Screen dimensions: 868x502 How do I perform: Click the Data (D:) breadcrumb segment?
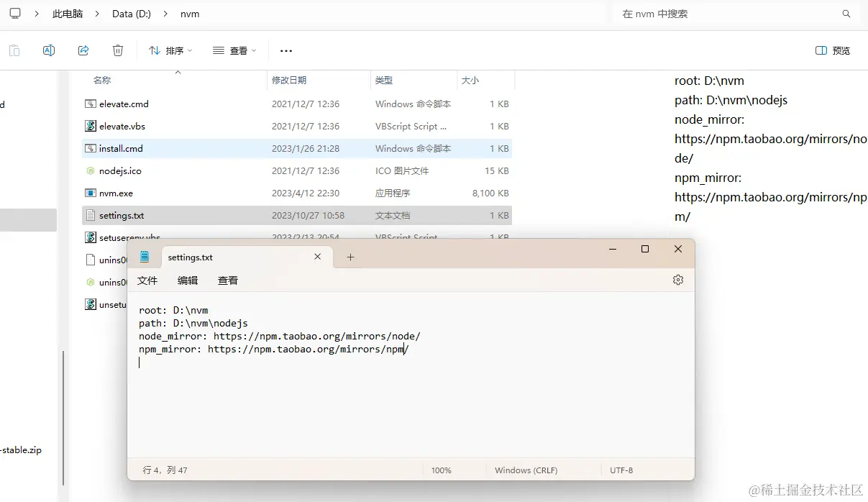pyautogui.click(x=132, y=14)
